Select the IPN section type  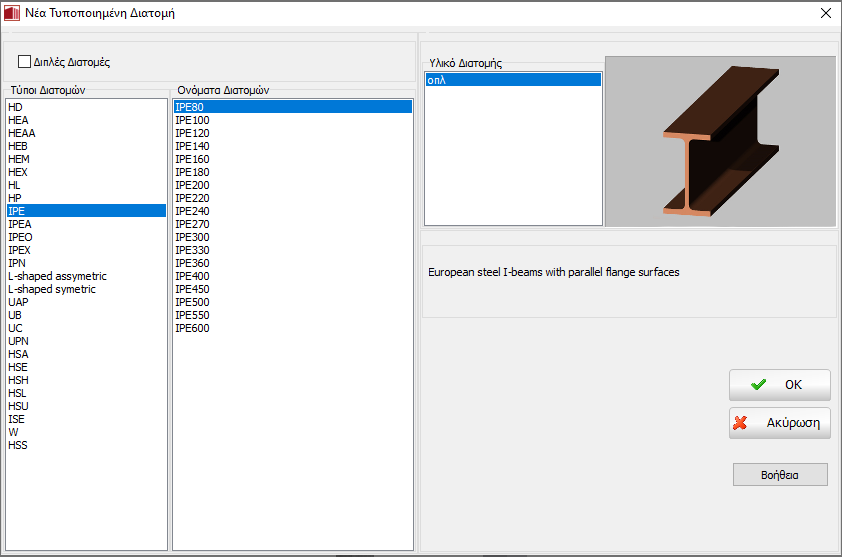(17, 263)
